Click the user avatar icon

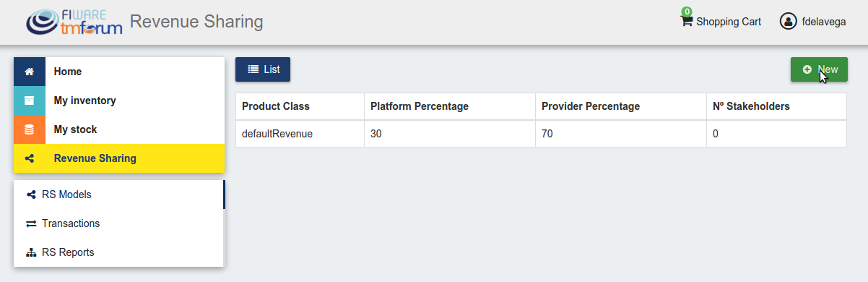click(x=788, y=22)
